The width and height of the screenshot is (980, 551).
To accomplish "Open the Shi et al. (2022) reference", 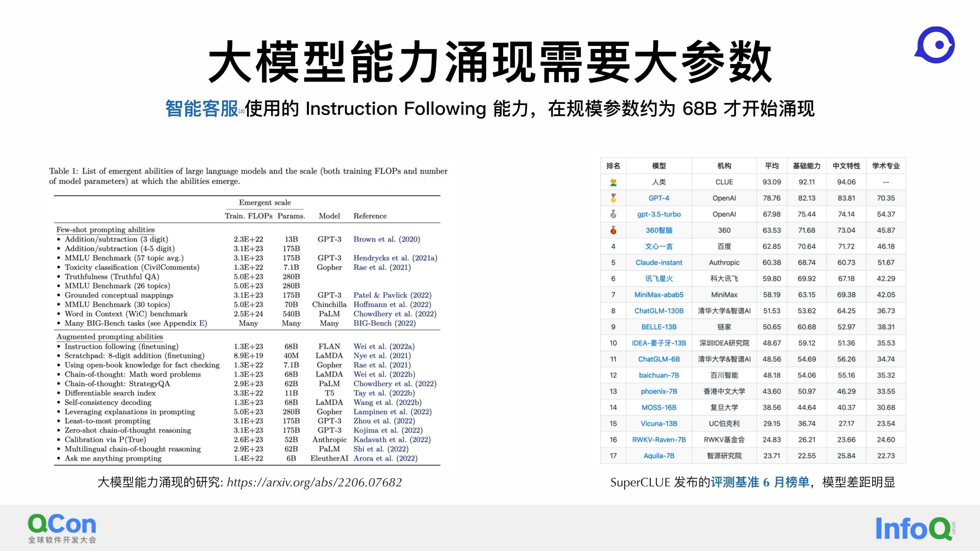I will (381, 449).
